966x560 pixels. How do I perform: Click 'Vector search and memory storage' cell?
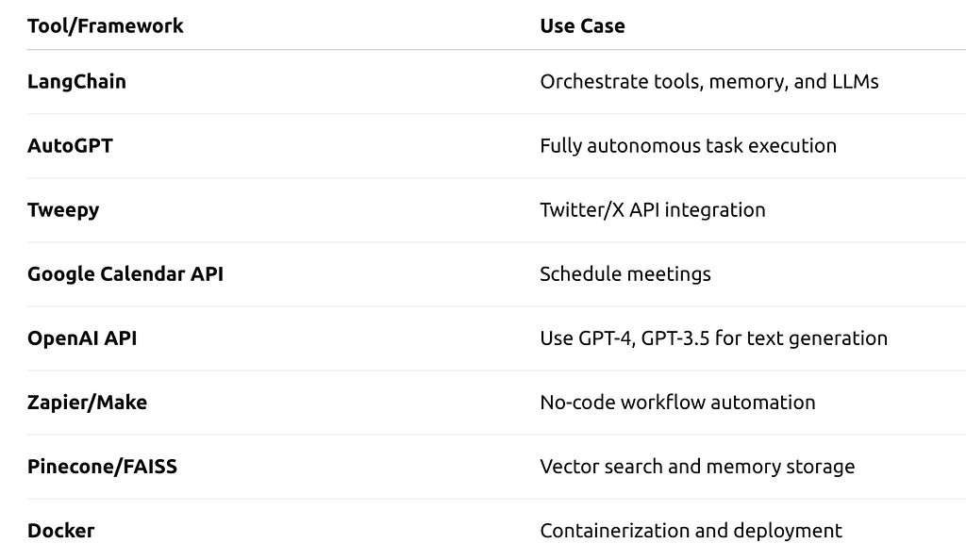pyautogui.click(x=697, y=467)
